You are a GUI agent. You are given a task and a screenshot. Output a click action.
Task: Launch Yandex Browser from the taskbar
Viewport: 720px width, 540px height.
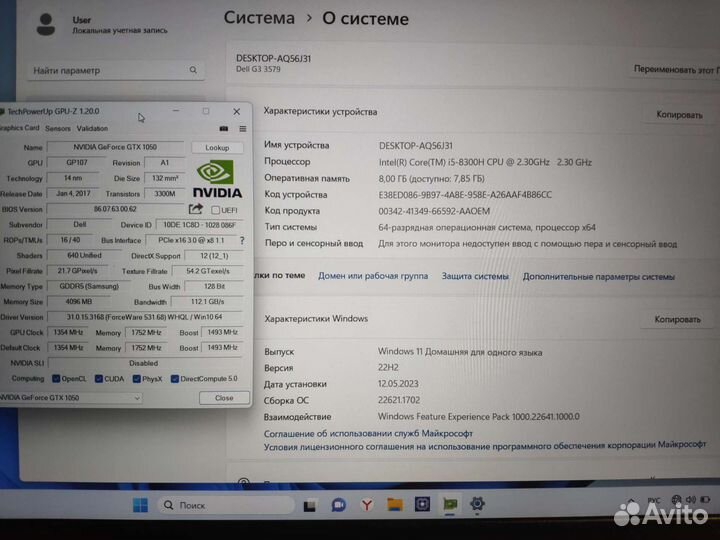pyautogui.click(x=366, y=505)
